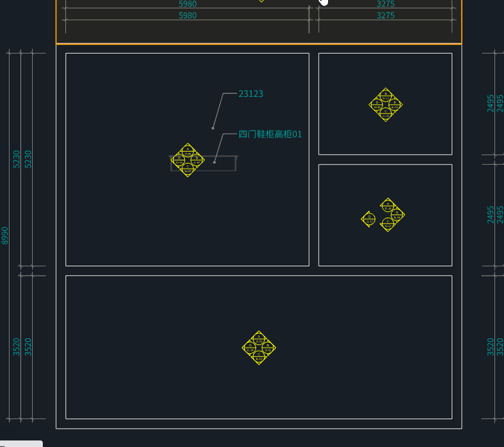Click the lower 5980 dimension text
504x447 pixels.
(188, 15)
